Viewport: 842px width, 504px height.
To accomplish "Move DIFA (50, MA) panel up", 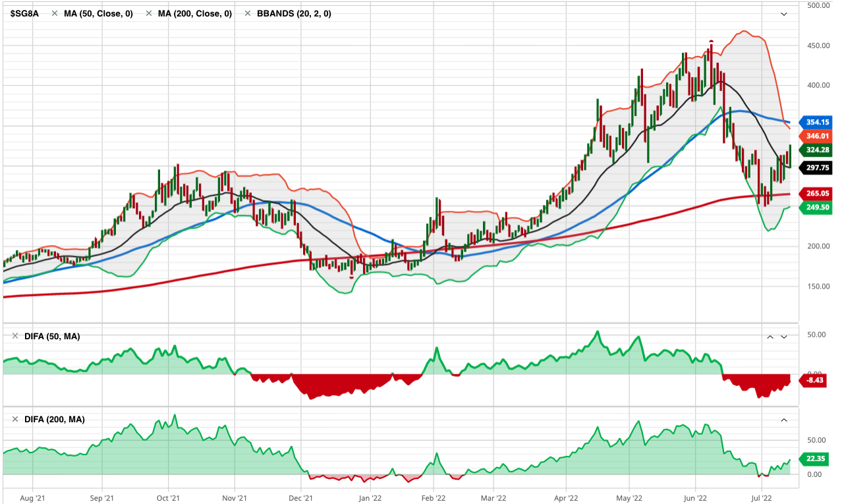I will click(770, 337).
